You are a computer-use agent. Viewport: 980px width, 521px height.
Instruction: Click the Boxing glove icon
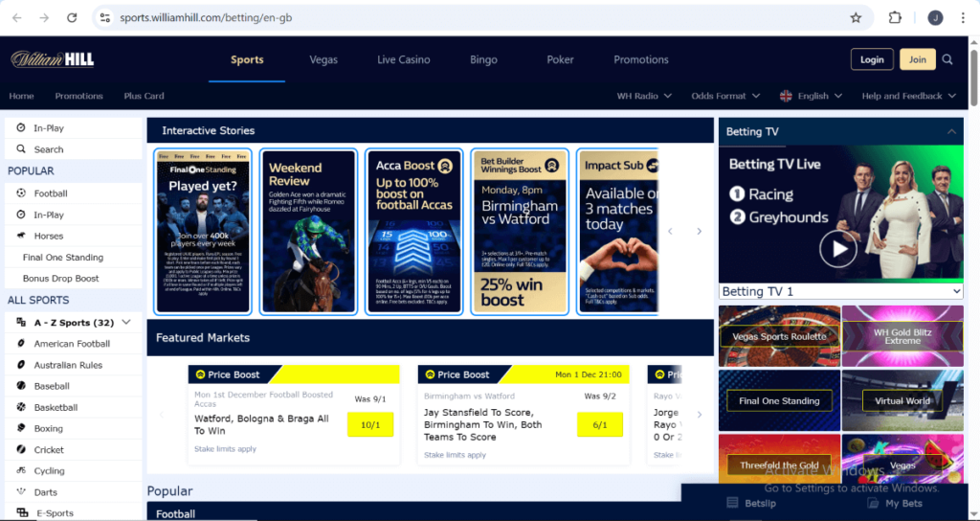click(x=21, y=428)
